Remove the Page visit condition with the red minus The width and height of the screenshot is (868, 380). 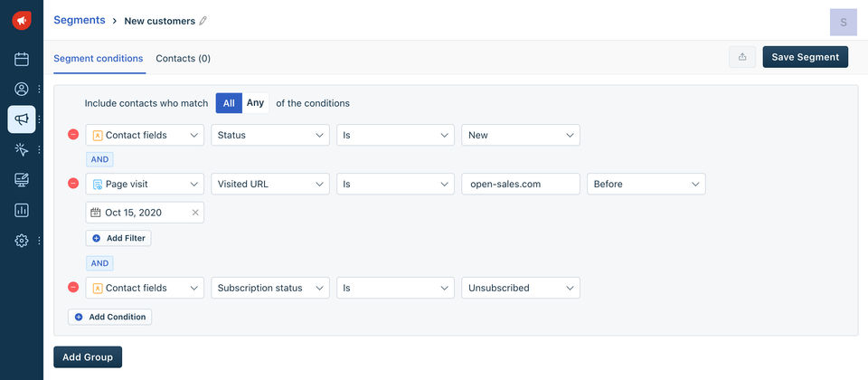73,184
